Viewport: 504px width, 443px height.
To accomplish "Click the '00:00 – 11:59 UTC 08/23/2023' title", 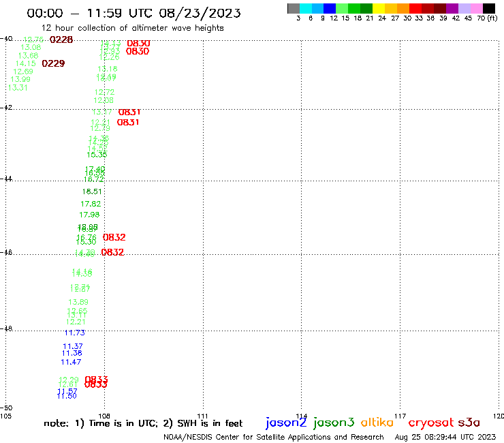I will [x=133, y=13].
